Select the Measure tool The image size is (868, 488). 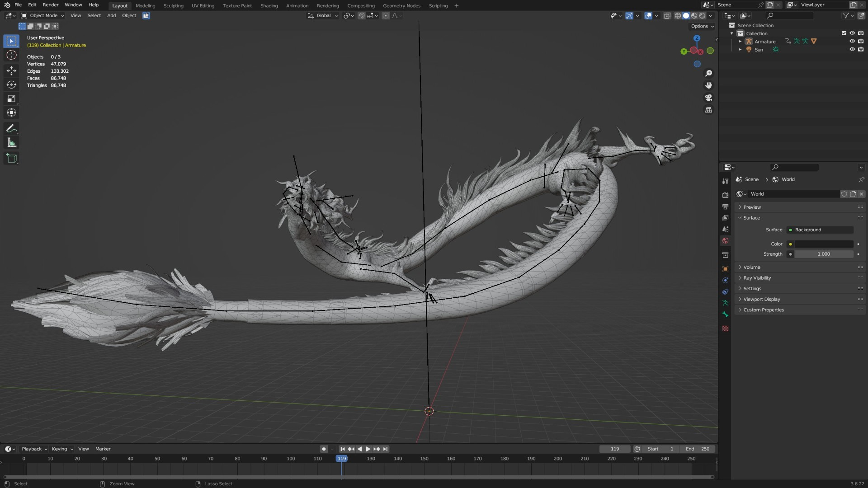(12, 143)
